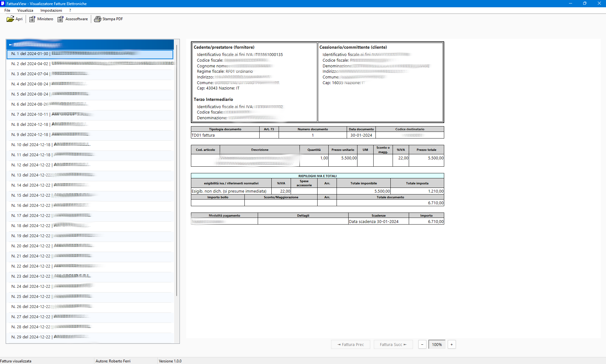Screen dimensions: 606x364
Task: Select the Ministero stylesheet icon
Action: click(32, 19)
